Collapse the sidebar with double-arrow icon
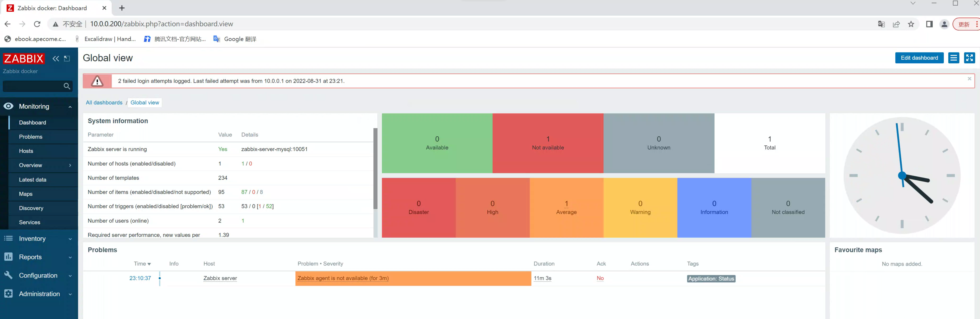 pos(56,59)
